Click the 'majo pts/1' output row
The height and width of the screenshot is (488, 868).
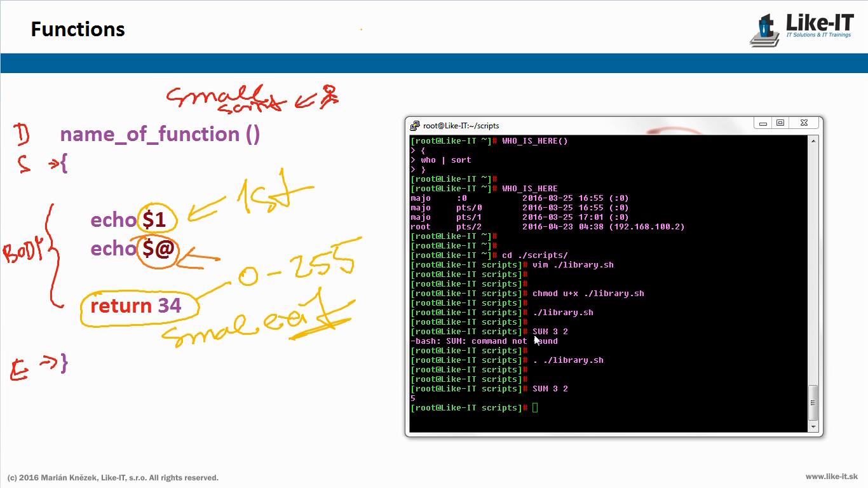coord(520,217)
